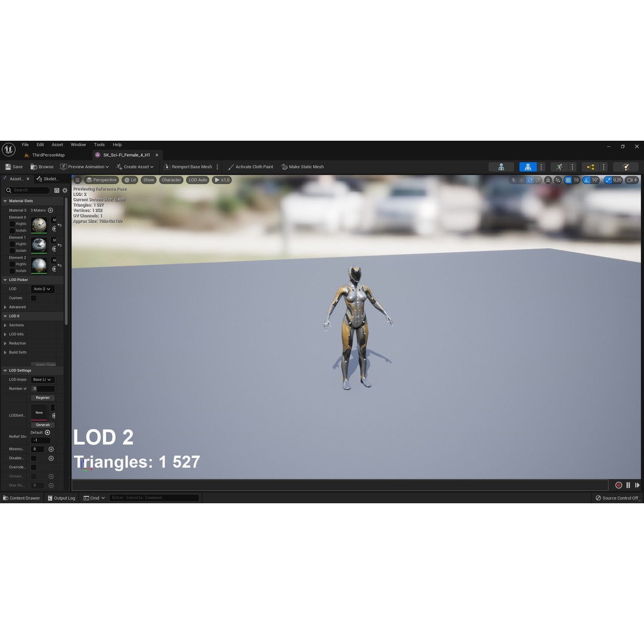Enable Isolate checkbox for Element 0
This screenshot has height=644, width=644.
[12, 230]
